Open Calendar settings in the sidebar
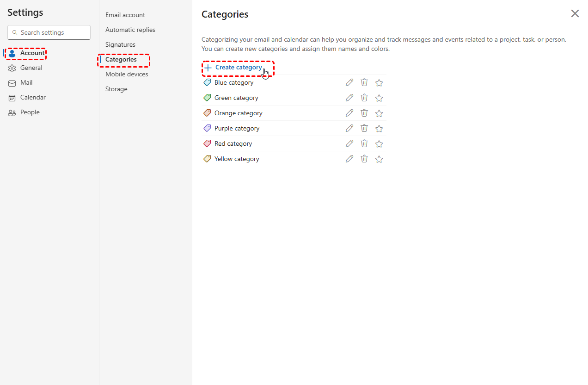 coord(33,98)
